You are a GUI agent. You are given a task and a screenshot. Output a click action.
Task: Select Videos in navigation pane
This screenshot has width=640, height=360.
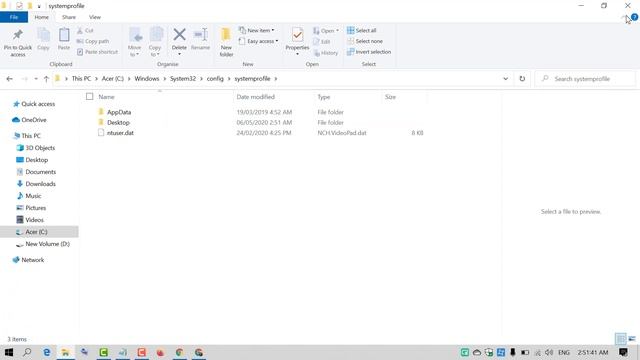point(34,220)
